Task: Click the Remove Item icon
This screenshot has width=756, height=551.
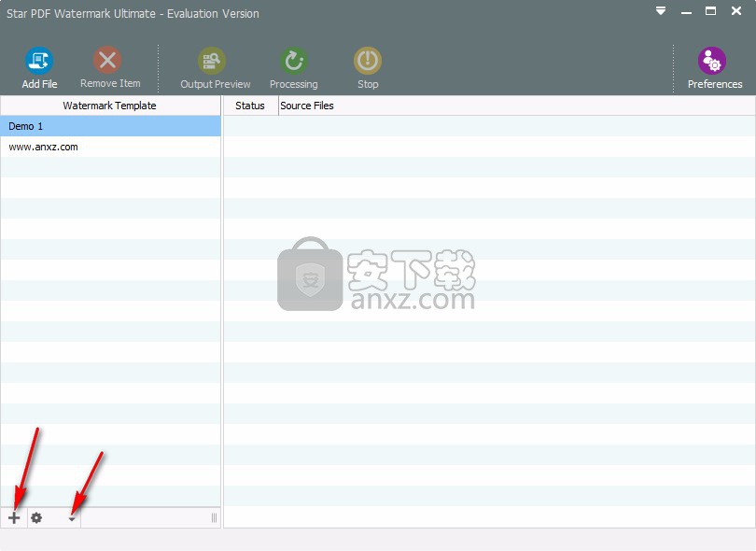Action: (107, 61)
